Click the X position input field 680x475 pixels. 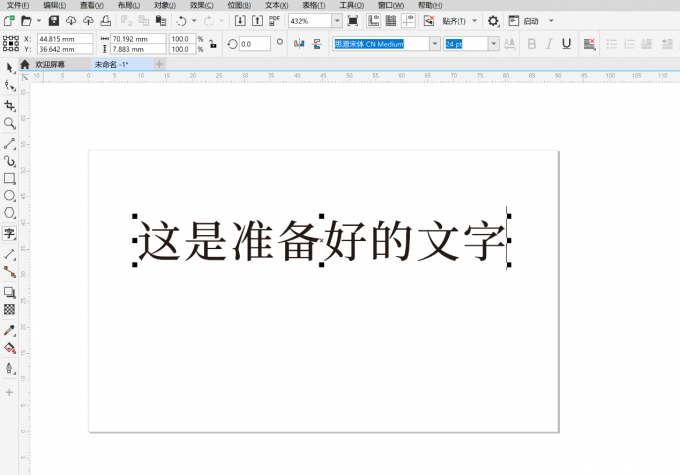tap(65, 39)
